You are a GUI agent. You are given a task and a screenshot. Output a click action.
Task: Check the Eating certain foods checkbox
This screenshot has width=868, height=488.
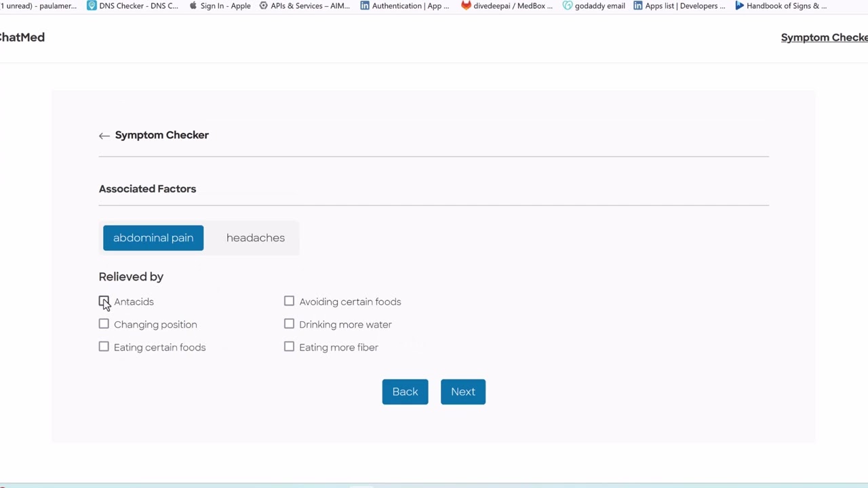[104, 346]
